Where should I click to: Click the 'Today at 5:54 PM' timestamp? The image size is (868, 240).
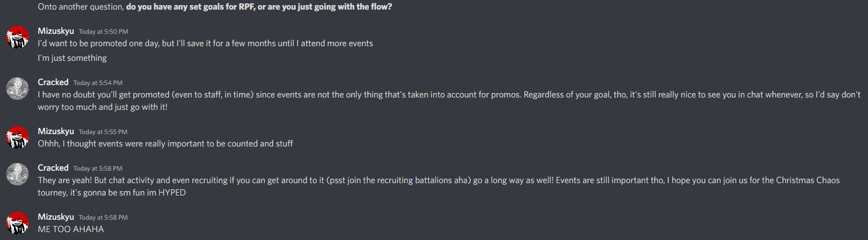(x=97, y=83)
